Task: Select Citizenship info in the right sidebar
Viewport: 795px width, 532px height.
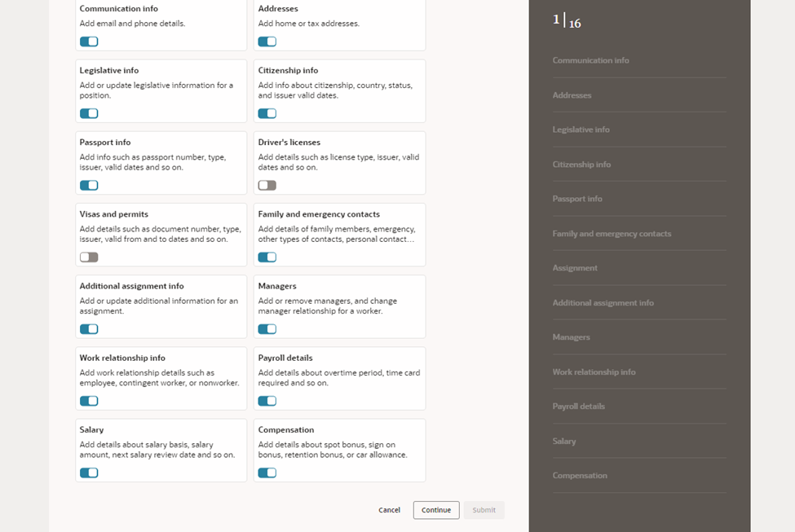Action: click(x=580, y=164)
